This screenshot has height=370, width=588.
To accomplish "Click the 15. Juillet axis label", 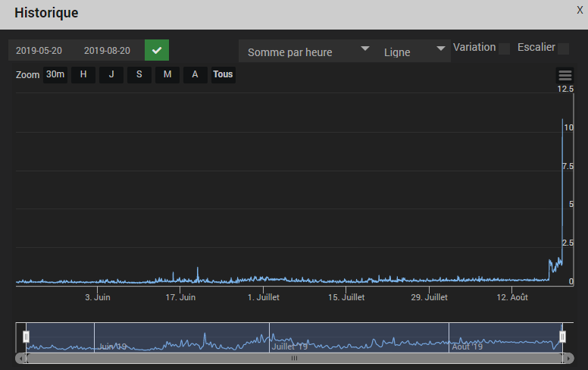I will pos(346,297).
